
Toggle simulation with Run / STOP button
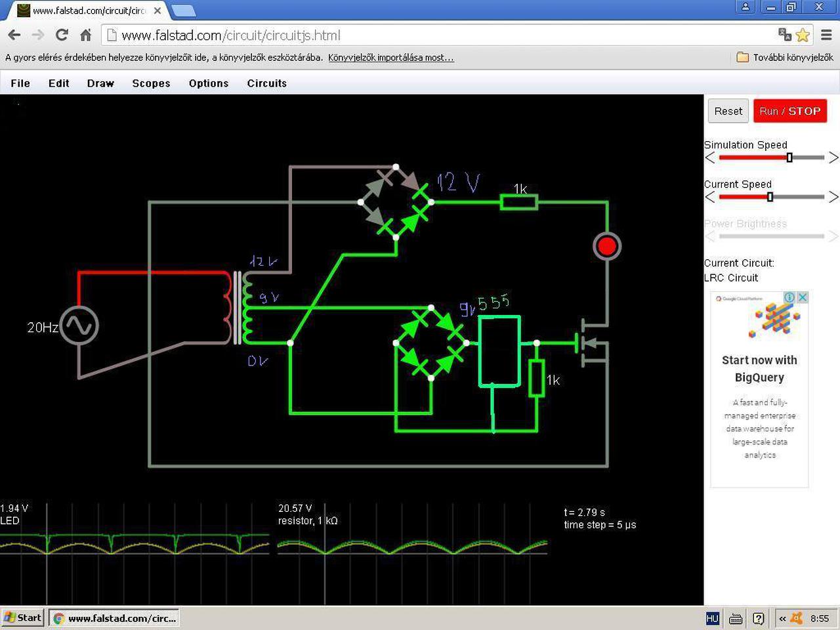[x=790, y=111]
